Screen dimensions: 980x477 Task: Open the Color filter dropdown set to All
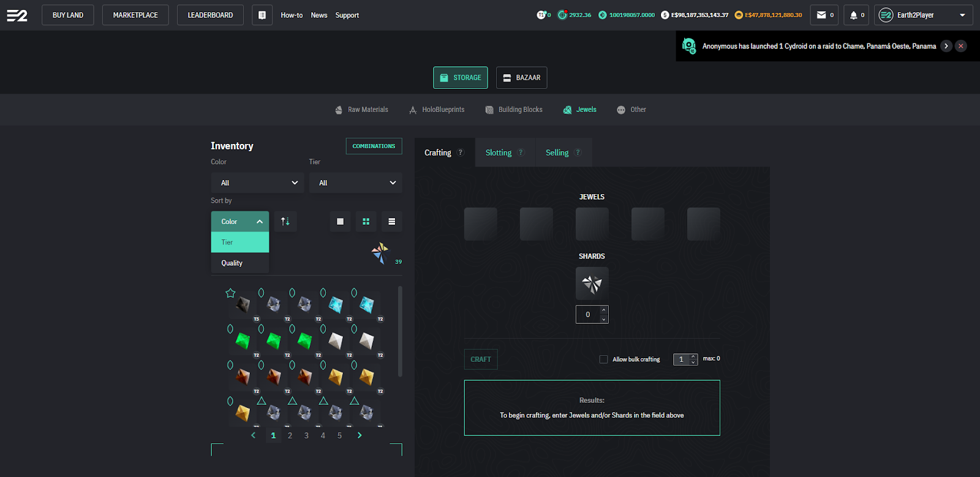(x=257, y=183)
